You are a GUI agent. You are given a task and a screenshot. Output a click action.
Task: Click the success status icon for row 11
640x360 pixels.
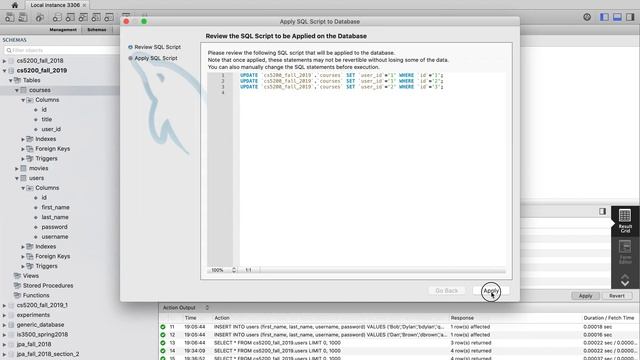coord(163,327)
